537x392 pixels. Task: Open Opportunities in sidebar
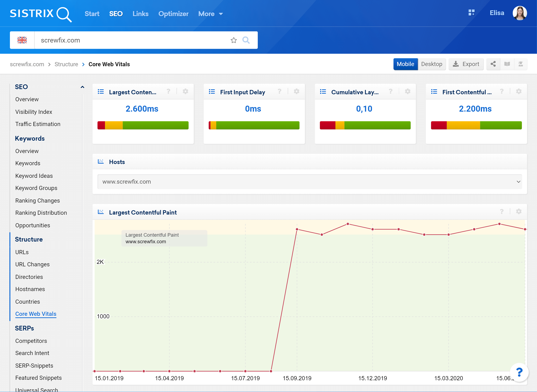(x=33, y=226)
